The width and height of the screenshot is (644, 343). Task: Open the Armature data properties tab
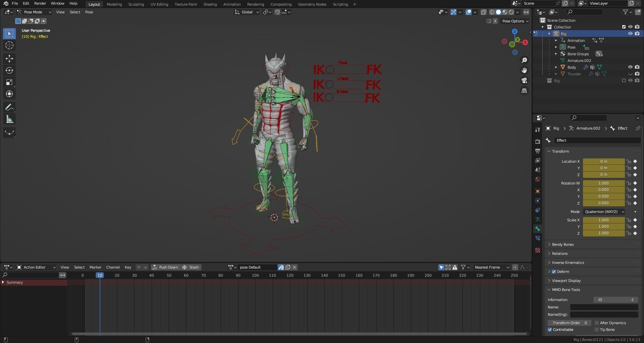point(538,219)
